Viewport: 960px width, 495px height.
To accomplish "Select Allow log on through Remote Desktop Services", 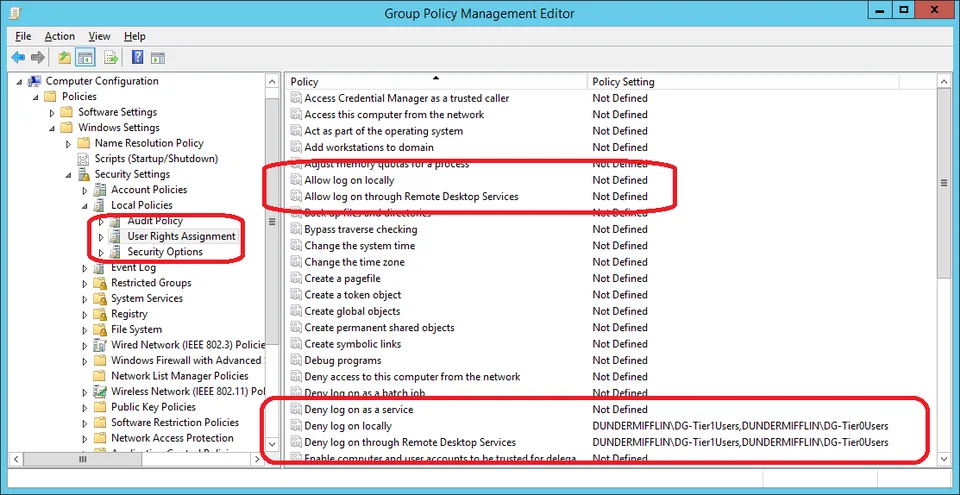I will click(x=411, y=197).
